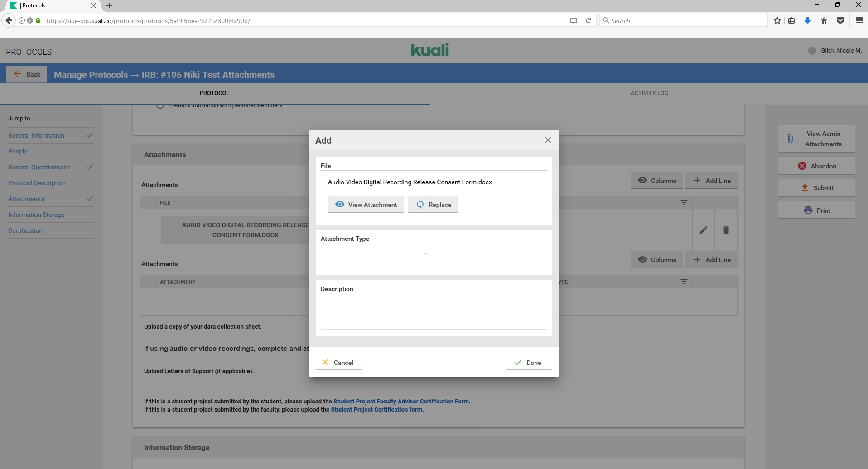The image size is (868, 469).
Task: Click browser home icon in toolbar
Action: (824, 21)
